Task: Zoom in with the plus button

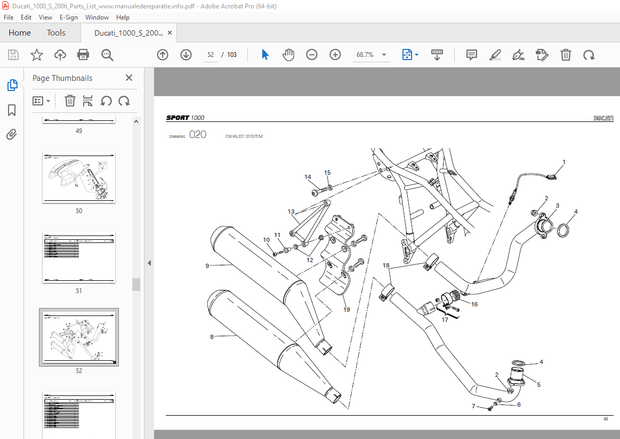Action: 335,55
